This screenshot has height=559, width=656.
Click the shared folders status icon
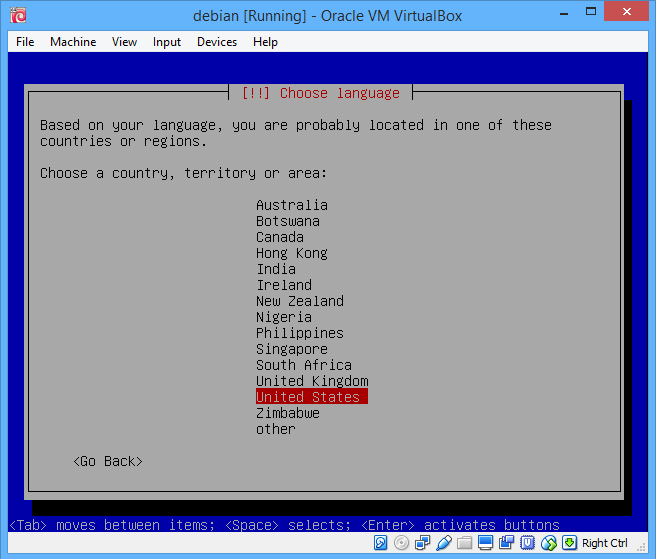[464, 543]
